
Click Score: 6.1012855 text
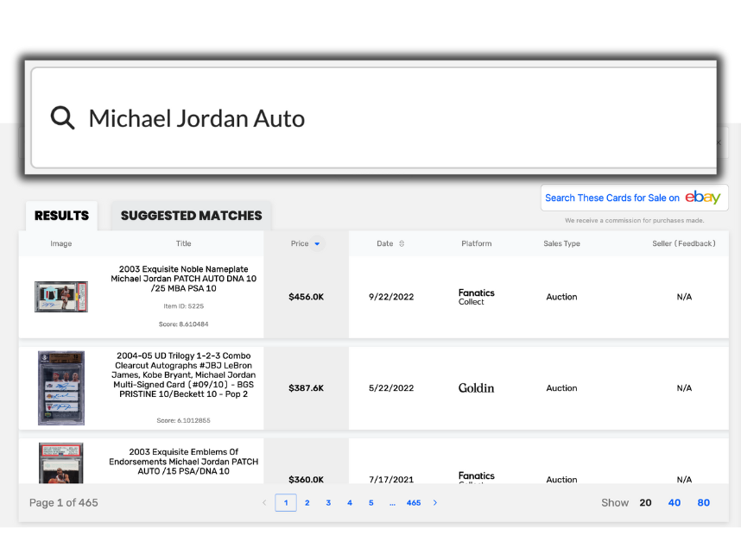(183, 420)
